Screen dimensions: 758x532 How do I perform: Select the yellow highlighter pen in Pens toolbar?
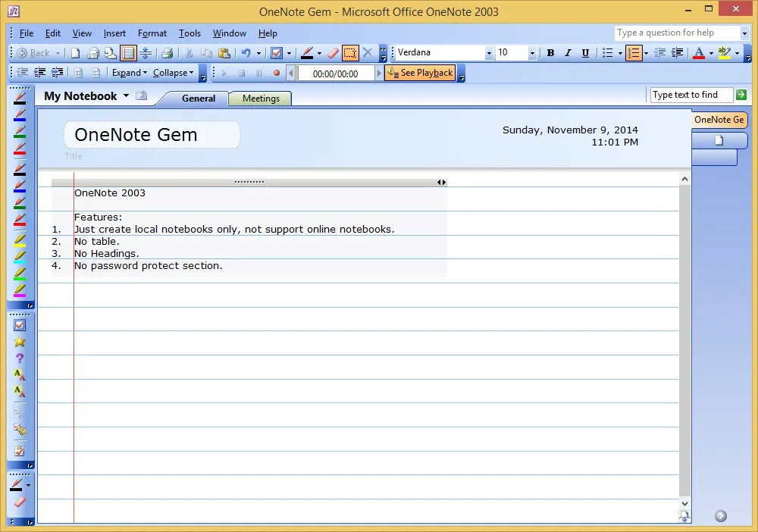pos(20,239)
